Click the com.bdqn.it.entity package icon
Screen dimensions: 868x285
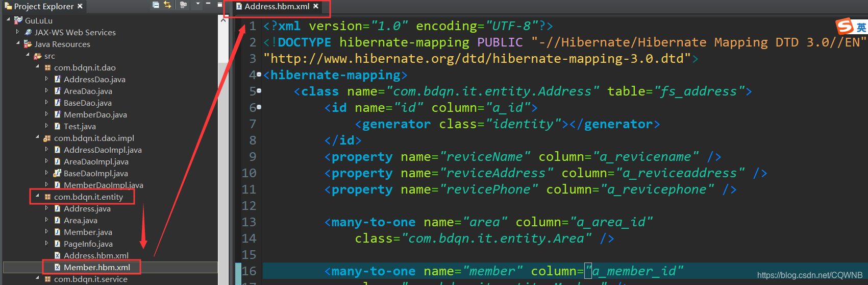click(x=47, y=197)
